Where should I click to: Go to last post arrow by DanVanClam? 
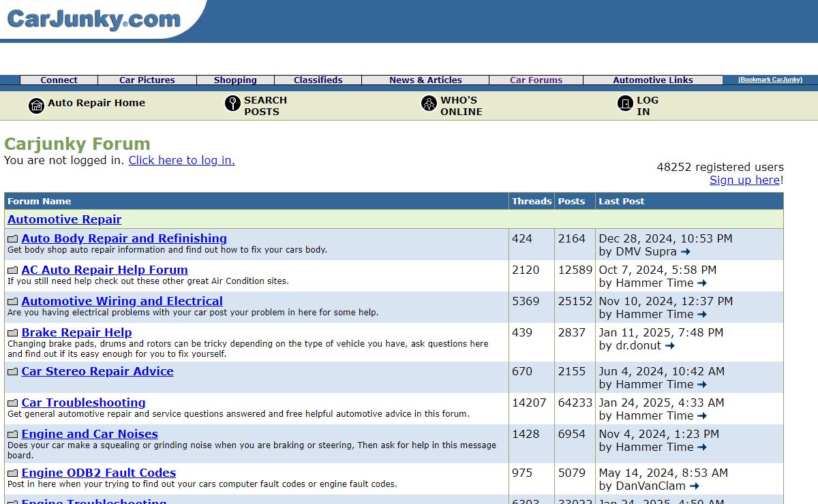pyautogui.click(x=695, y=486)
